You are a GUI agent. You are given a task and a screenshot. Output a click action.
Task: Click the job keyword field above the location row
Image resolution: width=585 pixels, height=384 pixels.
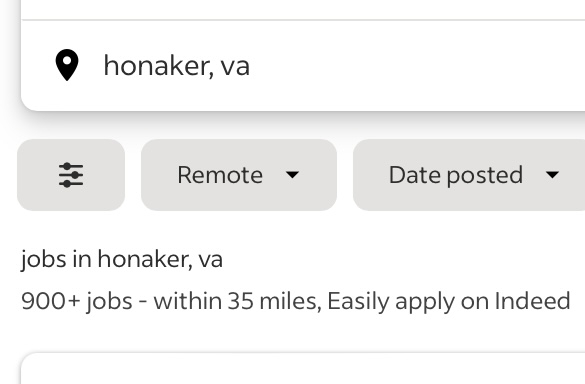coord(303,9)
